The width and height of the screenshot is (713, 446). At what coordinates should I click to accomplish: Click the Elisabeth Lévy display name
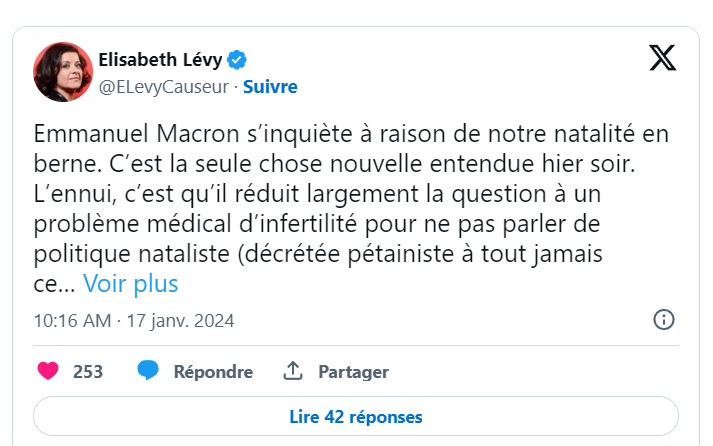[x=160, y=60]
